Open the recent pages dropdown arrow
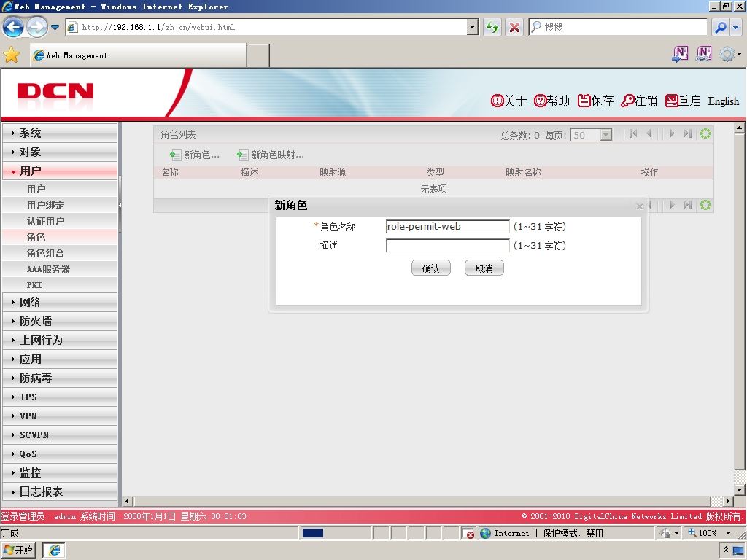Image resolution: width=747 pixels, height=560 pixels. 55,27
